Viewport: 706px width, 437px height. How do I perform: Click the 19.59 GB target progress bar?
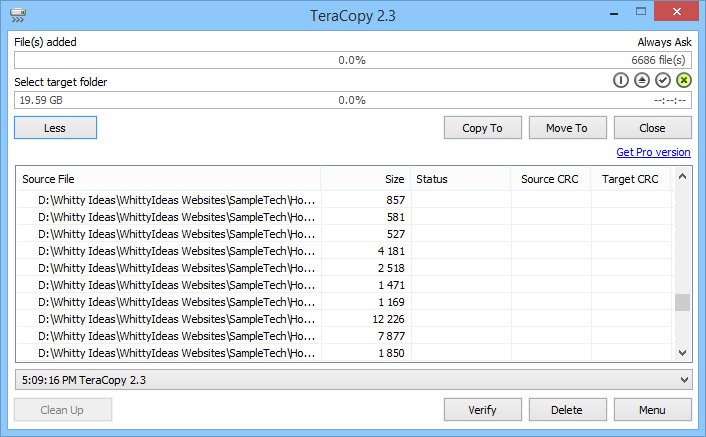click(x=353, y=100)
